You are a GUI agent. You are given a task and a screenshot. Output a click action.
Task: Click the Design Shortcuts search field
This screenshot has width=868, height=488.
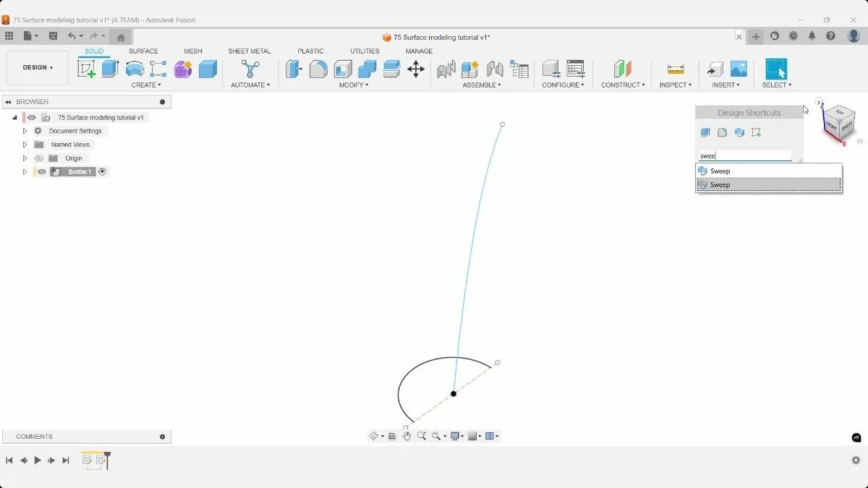(745, 155)
